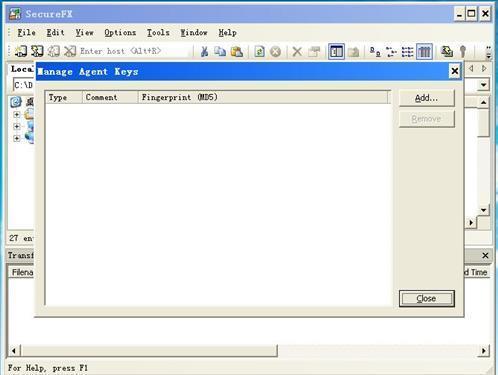
Task: Toggle the local window pane icon
Action: click(x=336, y=52)
